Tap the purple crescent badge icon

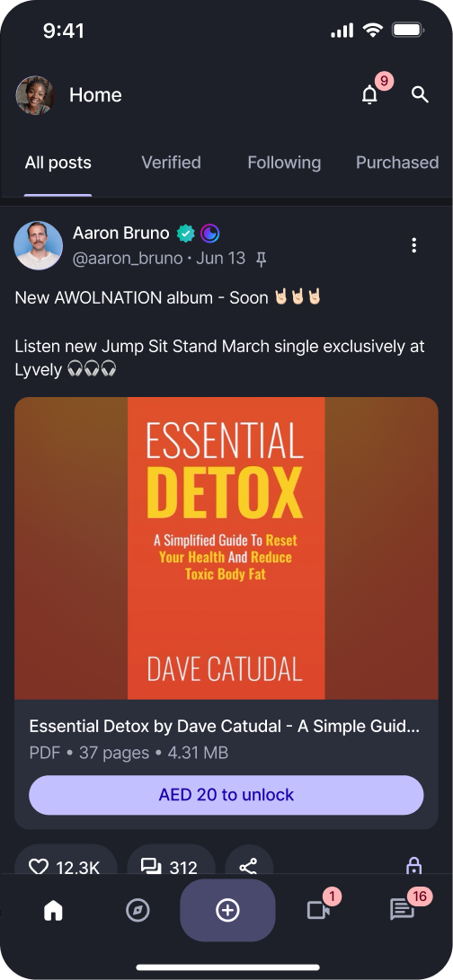point(210,234)
